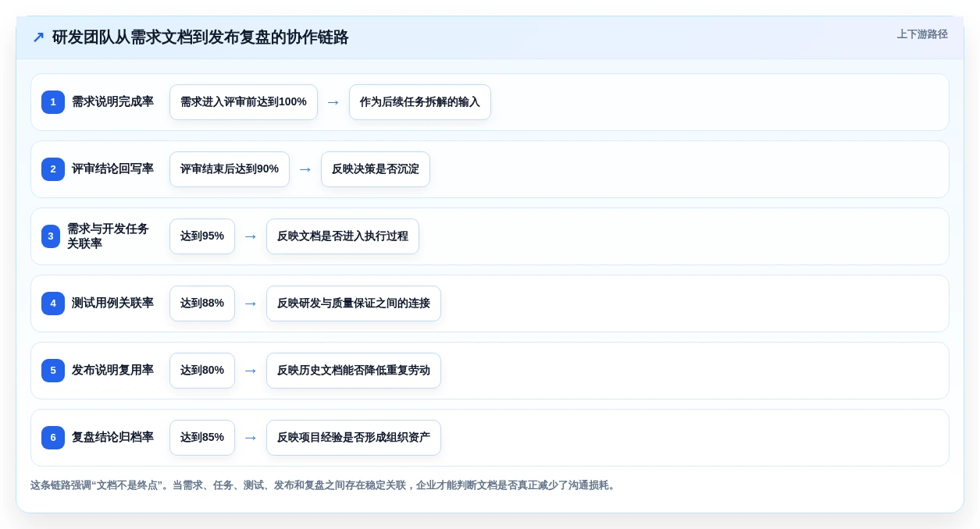Click the 达到85% chip
The image size is (980, 529).
coord(202,438)
